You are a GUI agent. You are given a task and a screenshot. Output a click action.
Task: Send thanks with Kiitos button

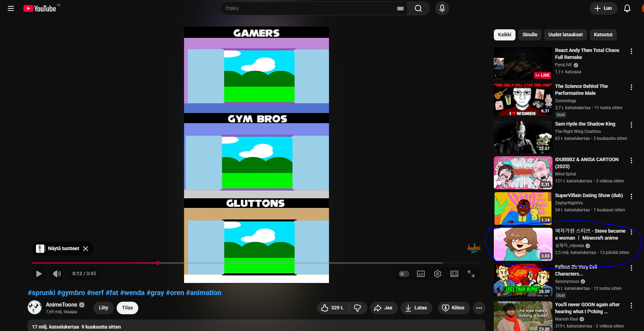pos(454,308)
